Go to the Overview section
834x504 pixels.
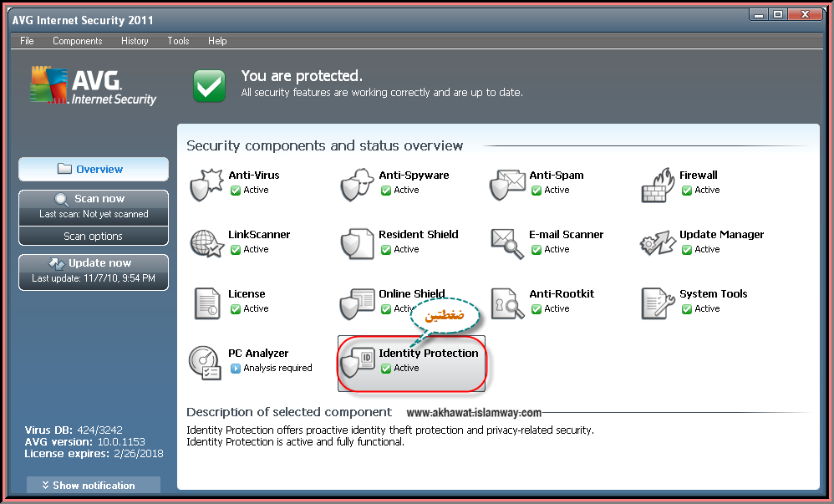[x=94, y=169]
